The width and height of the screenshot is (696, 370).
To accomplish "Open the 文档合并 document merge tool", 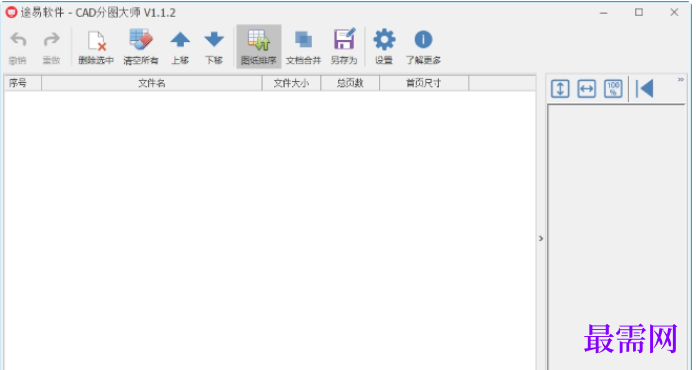I will pos(304,47).
